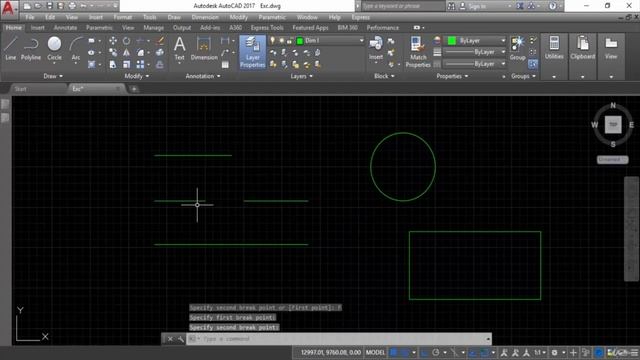This screenshot has height=360, width=640.
Task: Open Layer Properties manager
Action: coord(253,52)
